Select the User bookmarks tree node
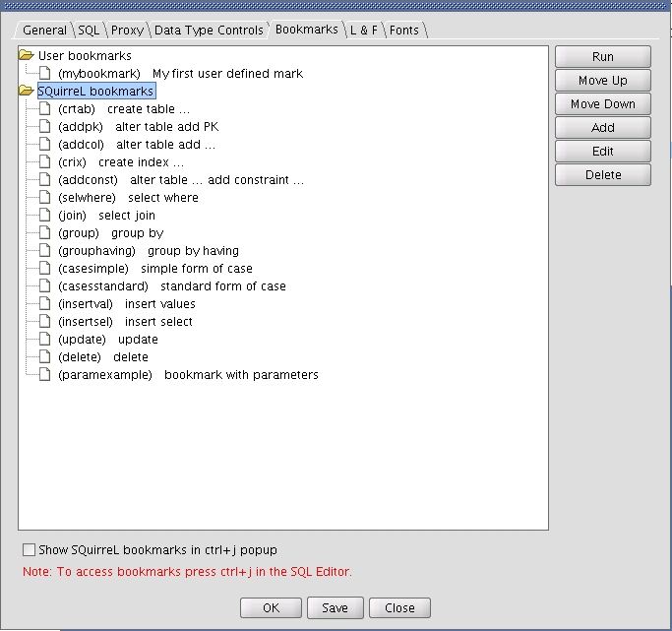This screenshot has height=631, width=672. click(85, 56)
